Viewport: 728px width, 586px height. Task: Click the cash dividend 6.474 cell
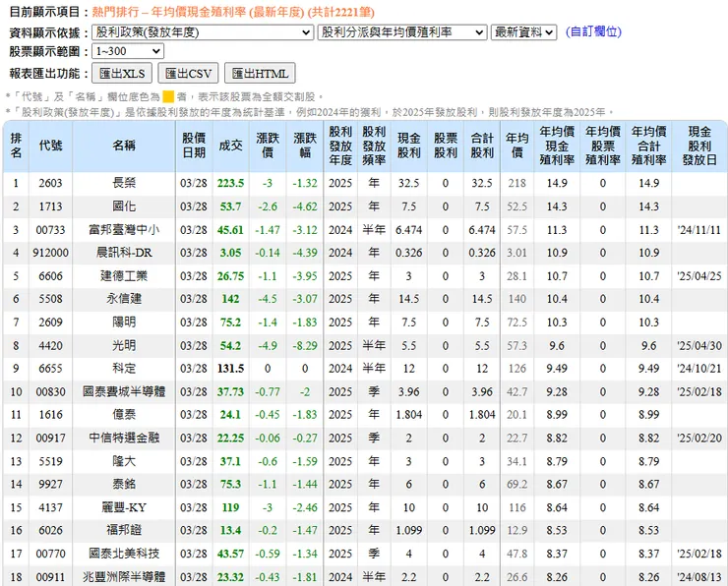tap(408, 230)
